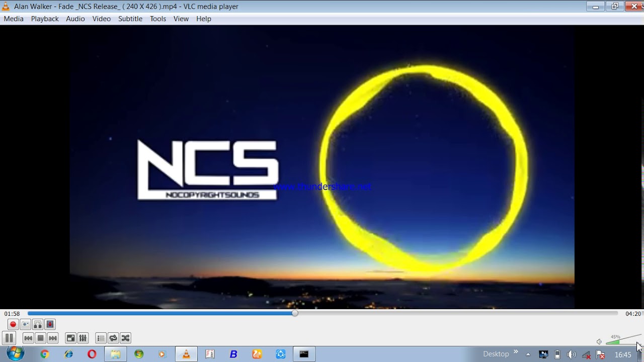Check battery status tray icon
Image resolution: width=644 pixels, height=362 pixels.
[x=557, y=354]
